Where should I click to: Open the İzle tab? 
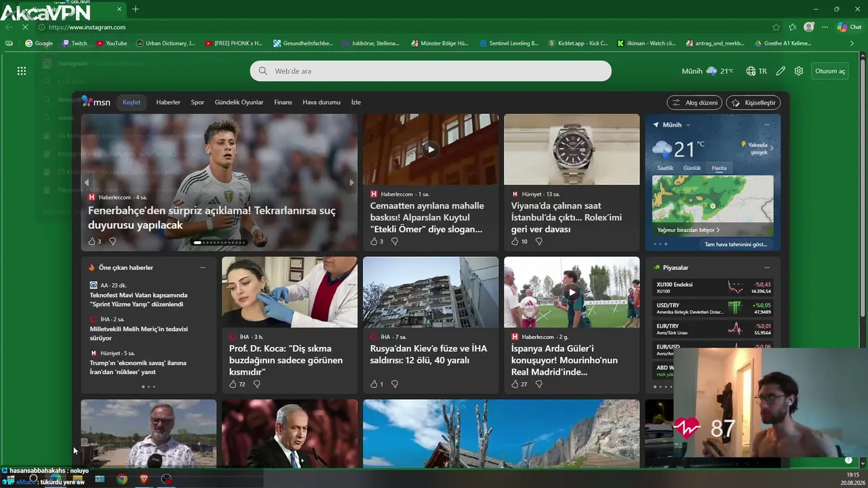[x=356, y=102]
